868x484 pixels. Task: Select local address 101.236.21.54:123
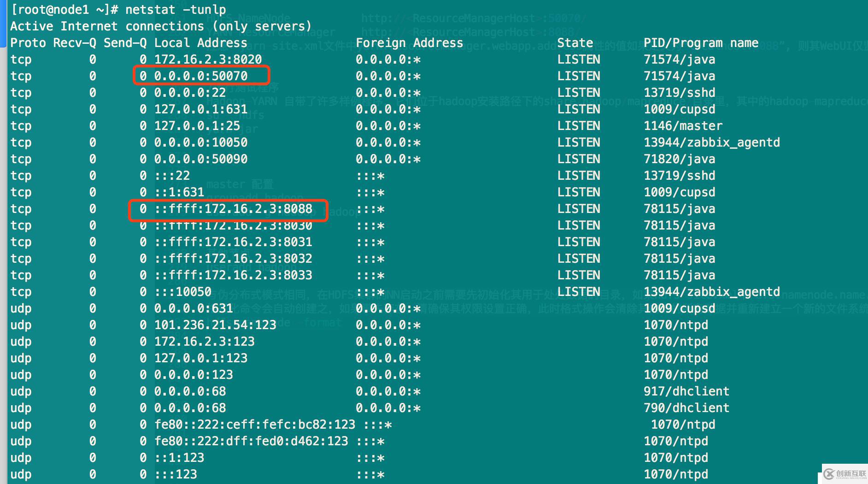[x=215, y=325]
